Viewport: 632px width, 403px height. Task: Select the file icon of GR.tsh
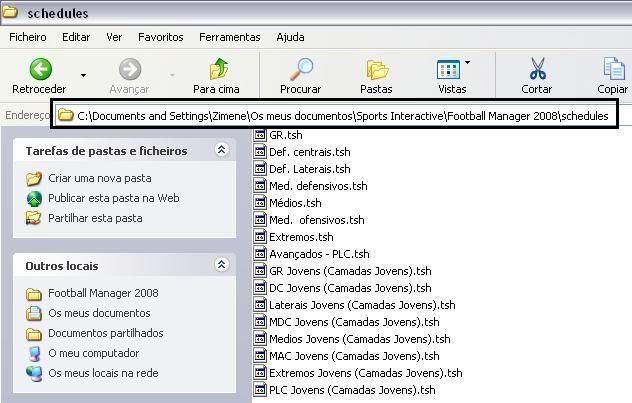(x=260, y=135)
